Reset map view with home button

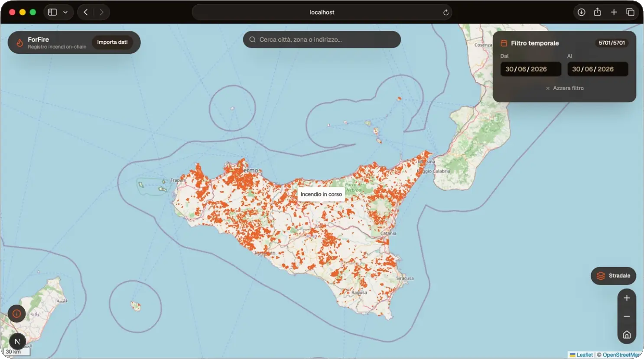click(627, 335)
